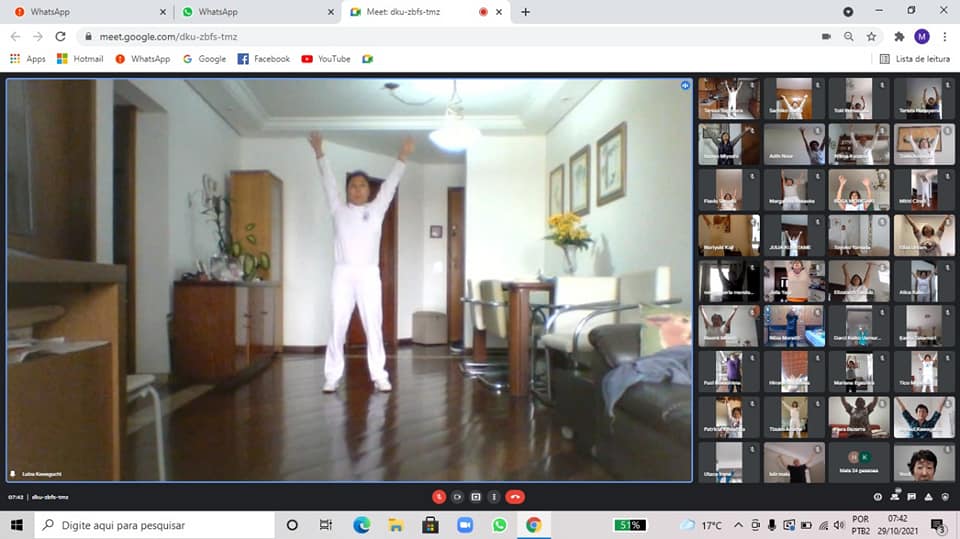Unmute the microphone in Meet controls
Image resolution: width=960 pixels, height=539 pixels.
438,496
